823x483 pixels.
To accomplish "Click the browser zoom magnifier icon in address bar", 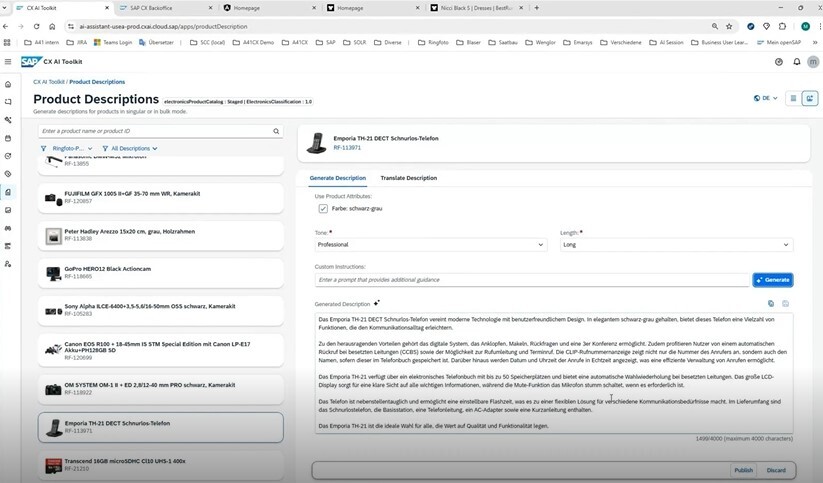I will (x=715, y=26).
